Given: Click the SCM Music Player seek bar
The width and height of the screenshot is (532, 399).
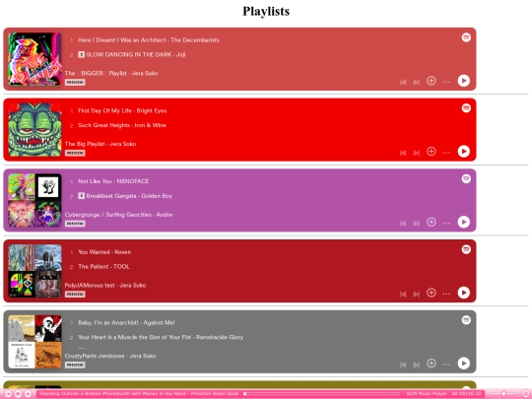Looking at the screenshot, I should coord(321,394).
